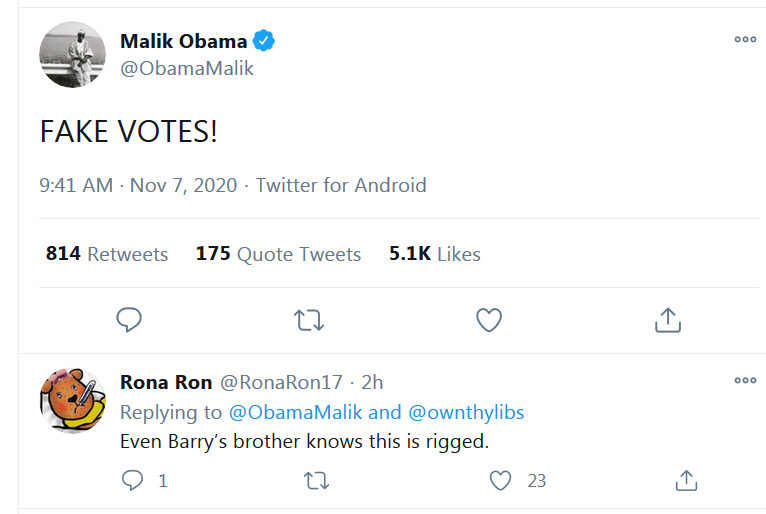Viewport: 766px width, 514px height.
Task: Open the @ObamaMalik mention link in reply
Action: tap(296, 412)
